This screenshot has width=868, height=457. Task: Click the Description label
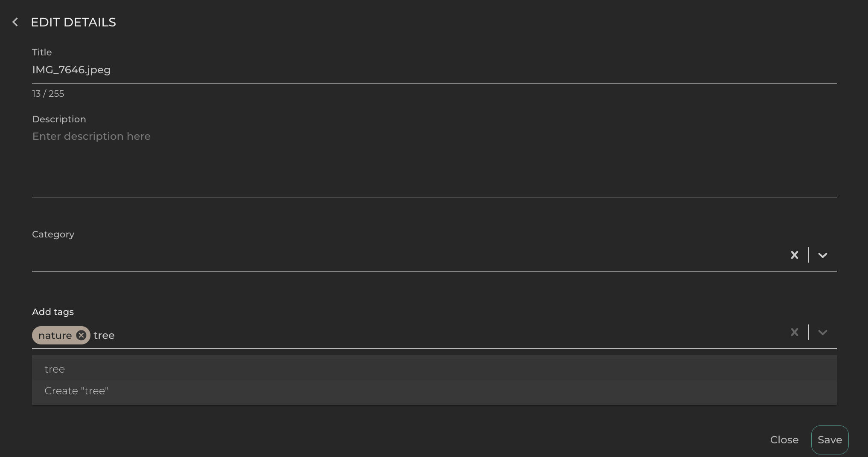59,119
